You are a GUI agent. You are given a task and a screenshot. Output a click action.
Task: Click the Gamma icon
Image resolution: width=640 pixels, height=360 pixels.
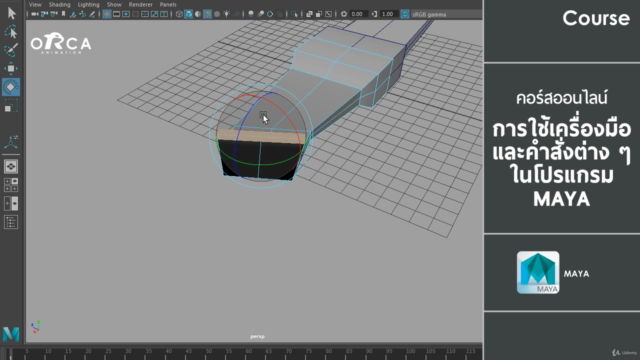(374, 14)
